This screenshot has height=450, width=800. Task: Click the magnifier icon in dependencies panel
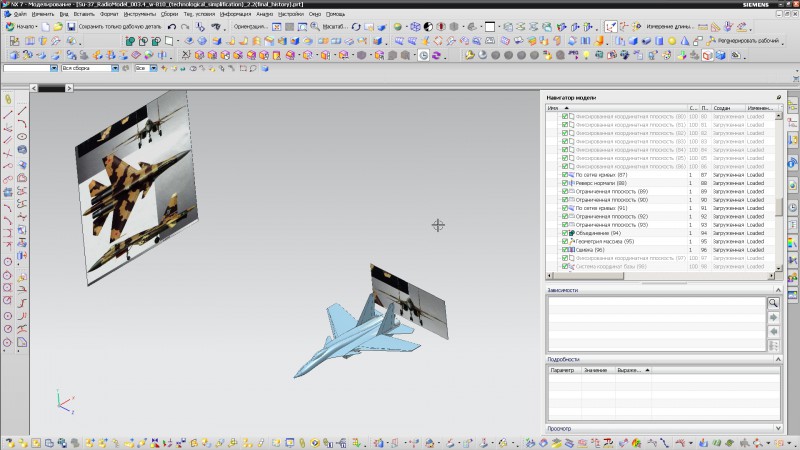(x=773, y=302)
